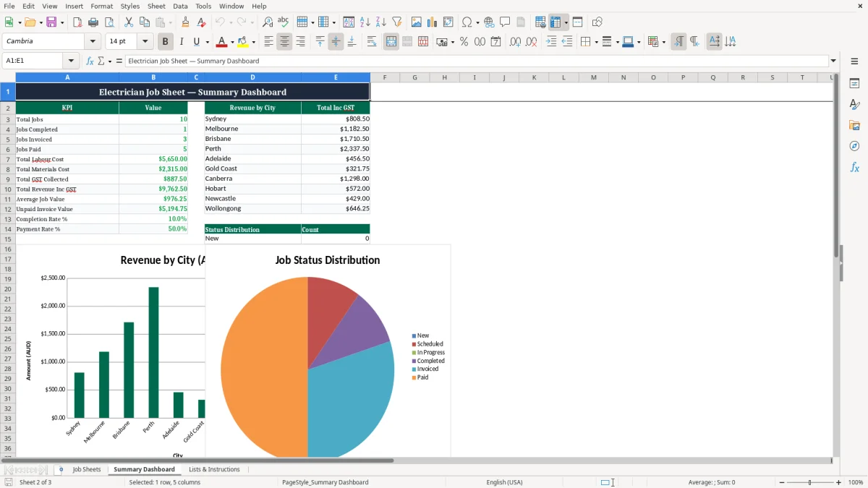Open Function Wizard fx icon
This screenshot has width=868, height=488.
[90, 61]
